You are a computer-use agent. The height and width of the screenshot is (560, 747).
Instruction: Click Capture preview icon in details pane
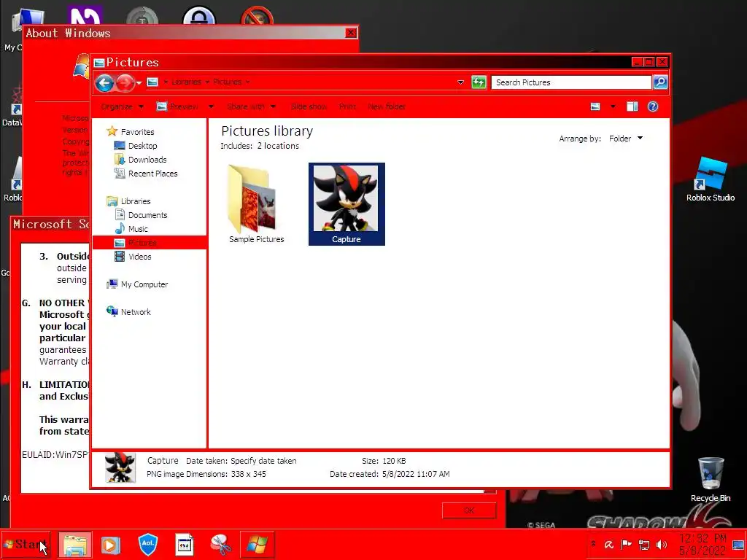(120, 467)
